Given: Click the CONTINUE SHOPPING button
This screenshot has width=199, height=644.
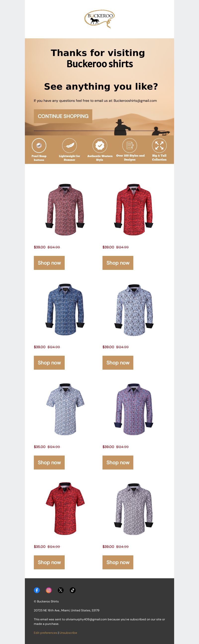Looking at the screenshot, I should coord(63,116).
